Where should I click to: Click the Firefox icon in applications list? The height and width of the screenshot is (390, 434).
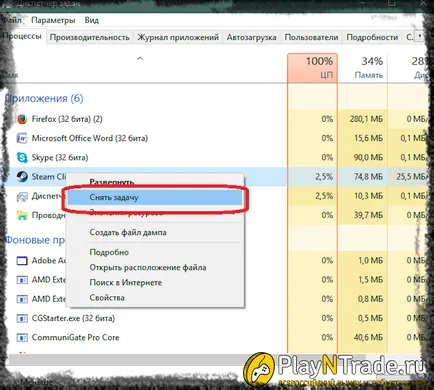22,119
